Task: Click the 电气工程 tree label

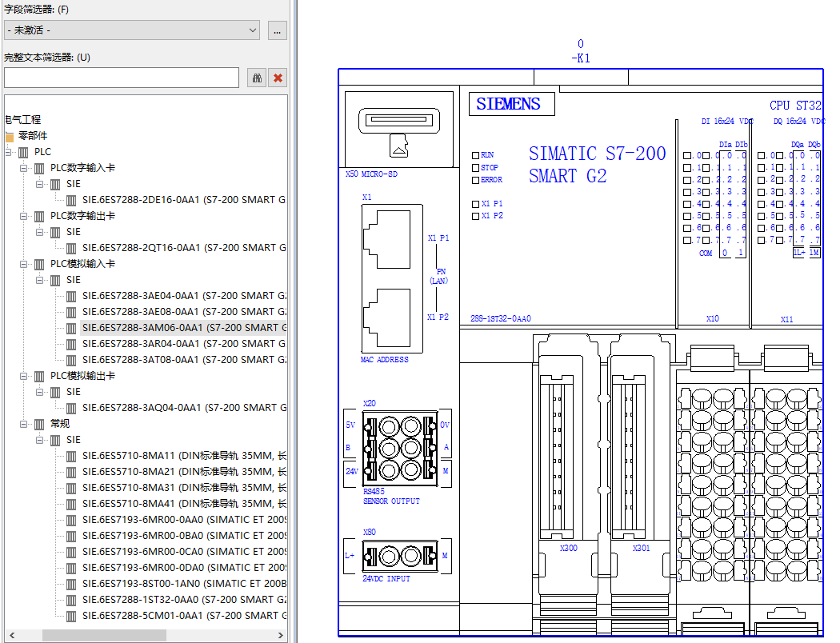Action: tap(23, 119)
